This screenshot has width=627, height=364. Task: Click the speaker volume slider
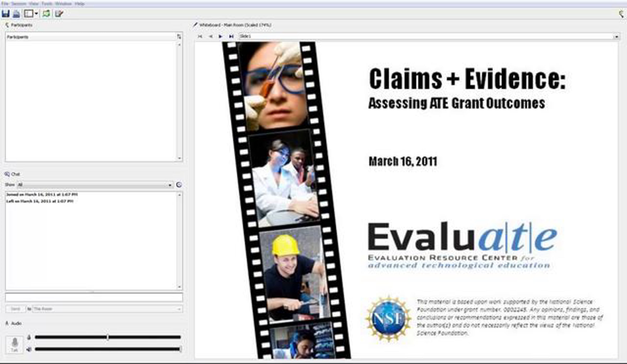[x=108, y=349]
